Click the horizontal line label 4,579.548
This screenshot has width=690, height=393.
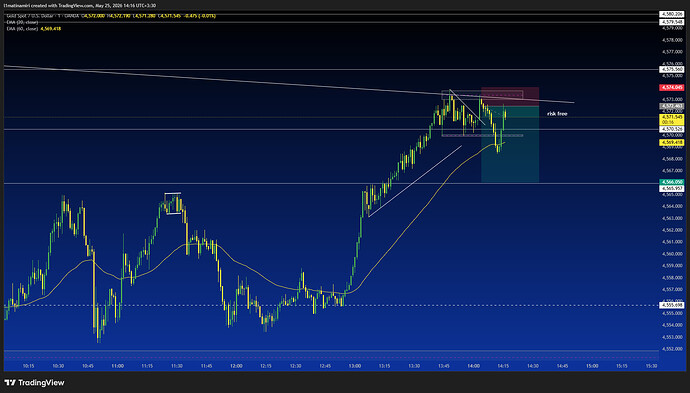[672, 22]
